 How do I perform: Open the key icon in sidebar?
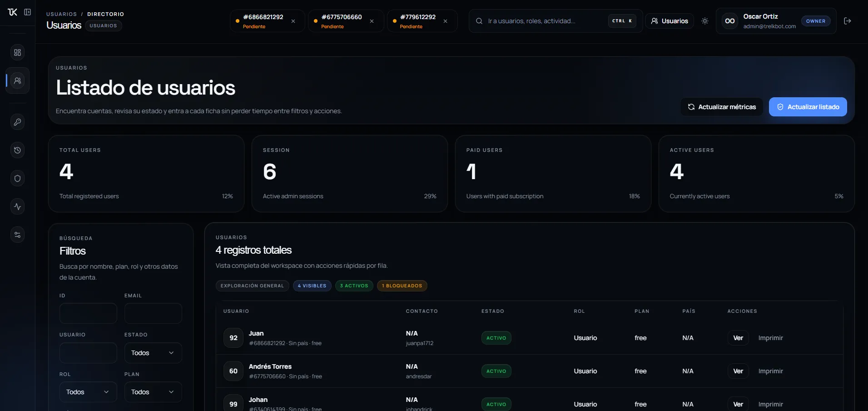tap(17, 122)
